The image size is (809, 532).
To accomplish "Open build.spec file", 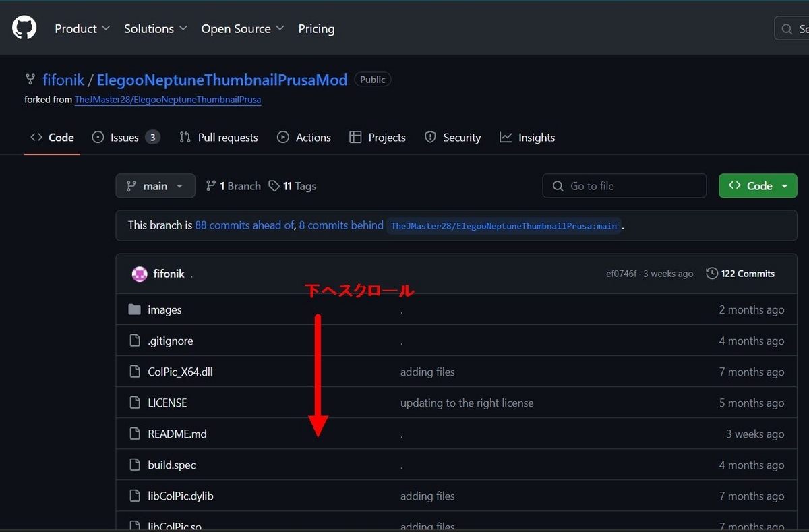I will [172, 465].
